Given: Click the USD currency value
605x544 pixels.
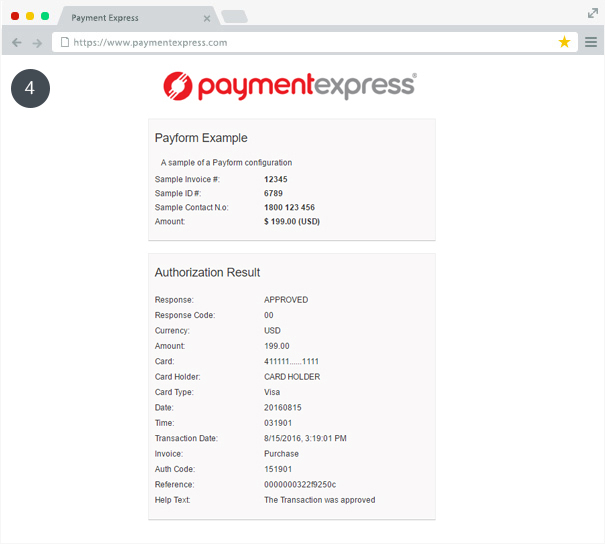Looking at the screenshot, I should click(x=272, y=331).
